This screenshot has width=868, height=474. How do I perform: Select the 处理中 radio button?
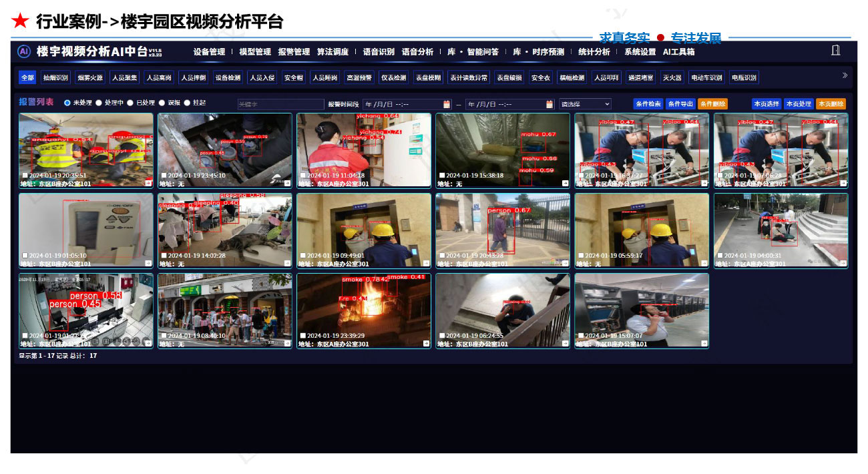coord(99,103)
